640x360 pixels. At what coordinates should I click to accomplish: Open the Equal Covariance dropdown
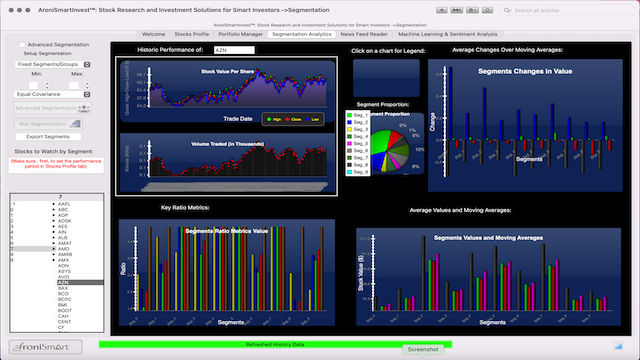click(52, 94)
